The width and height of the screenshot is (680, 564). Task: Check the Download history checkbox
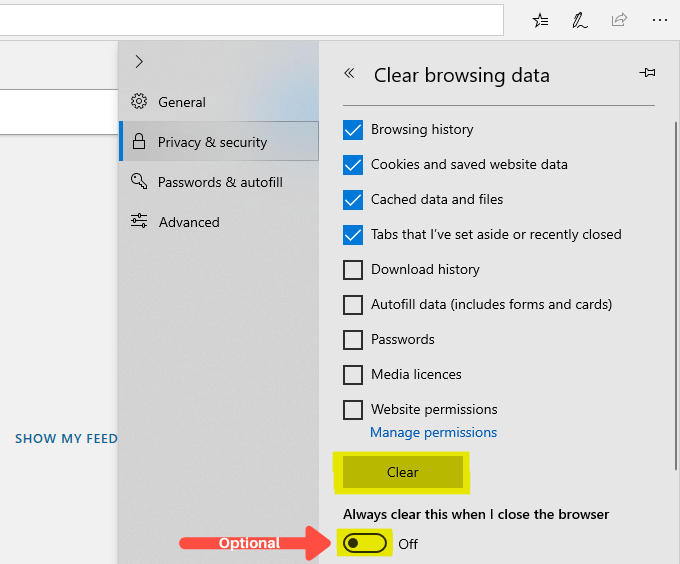(x=353, y=270)
